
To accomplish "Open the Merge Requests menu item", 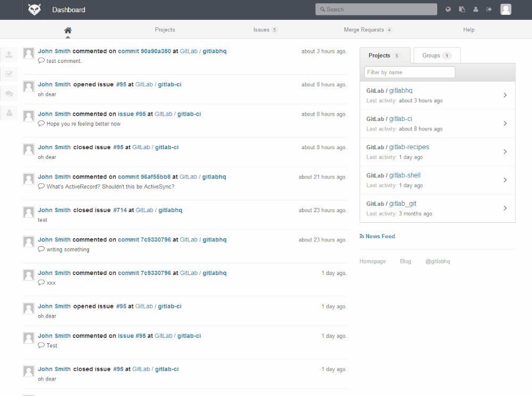I will click(368, 30).
